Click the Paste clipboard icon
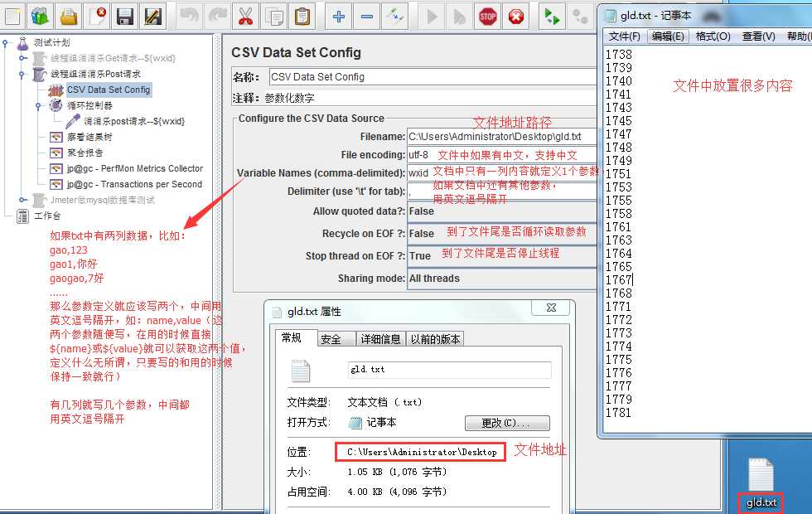The width and height of the screenshot is (812, 514). click(302, 16)
